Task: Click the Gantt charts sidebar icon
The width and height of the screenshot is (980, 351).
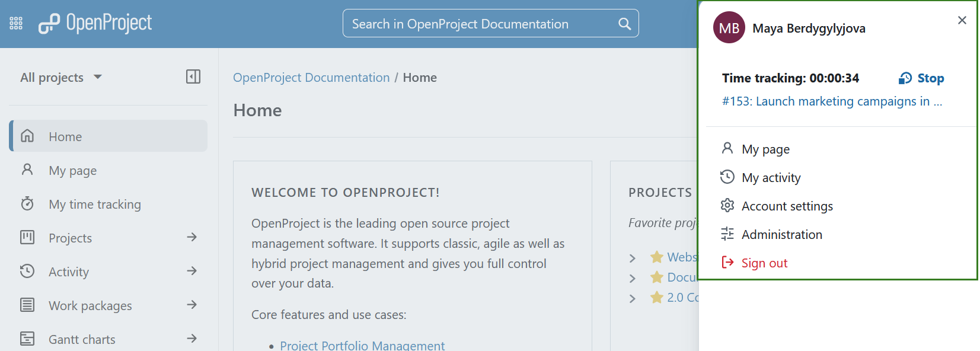Action: coord(27,339)
